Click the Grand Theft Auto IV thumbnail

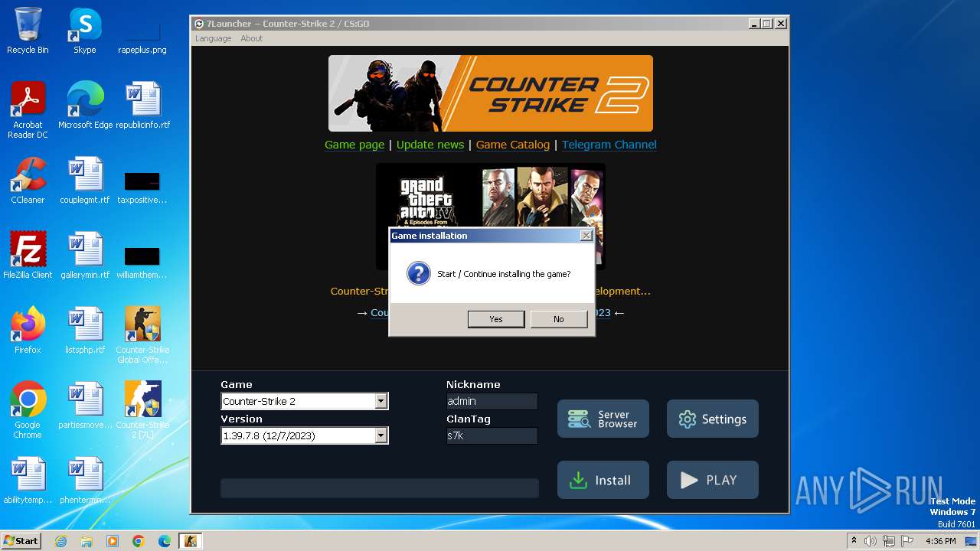click(x=491, y=195)
